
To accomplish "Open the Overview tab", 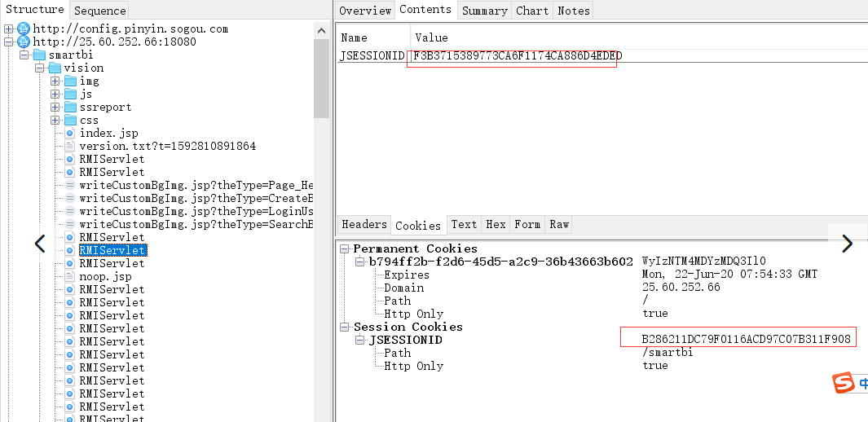I will pyautogui.click(x=365, y=11).
